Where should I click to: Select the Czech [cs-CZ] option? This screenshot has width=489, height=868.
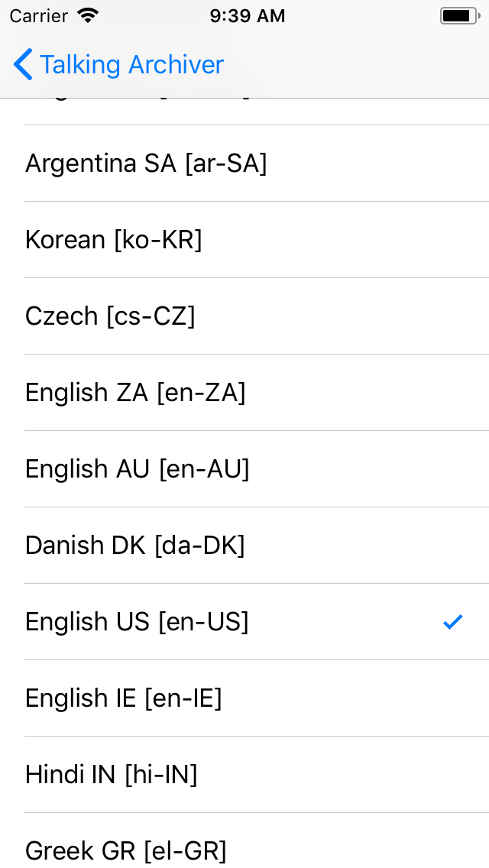(244, 316)
